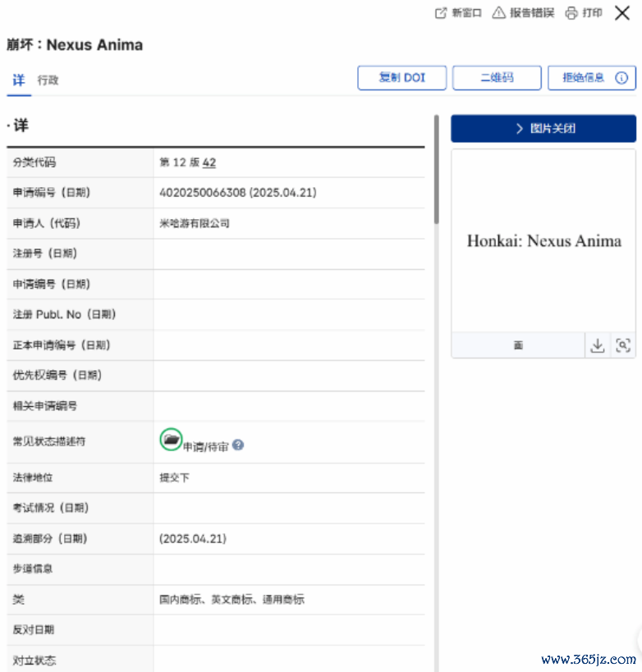
Task: Click the Honkai: Nexus Anima trademark image
Action: (x=543, y=241)
